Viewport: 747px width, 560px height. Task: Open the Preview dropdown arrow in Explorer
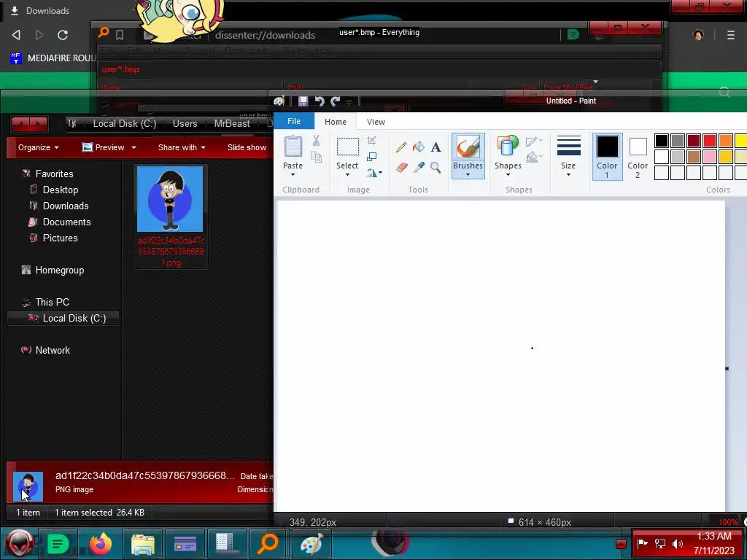(x=134, y=147)
